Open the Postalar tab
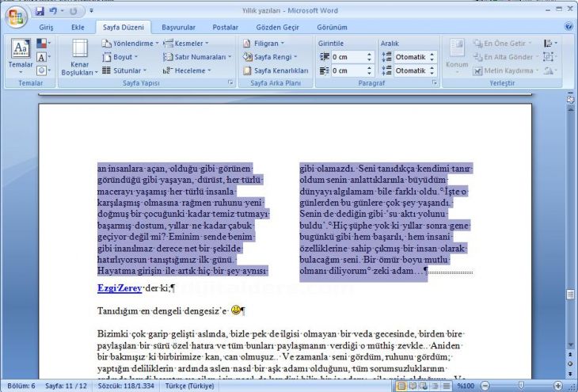 pyautogui.click(x=225, y=27)
